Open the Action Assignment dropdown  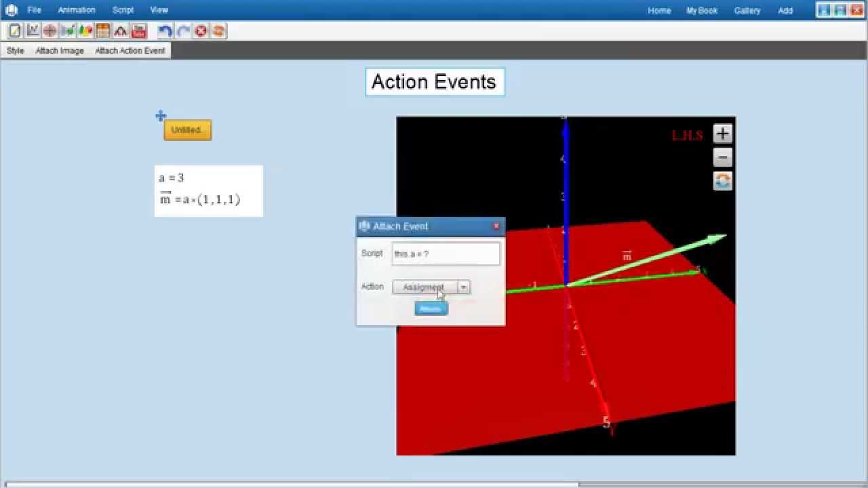(x=431, y=287)
